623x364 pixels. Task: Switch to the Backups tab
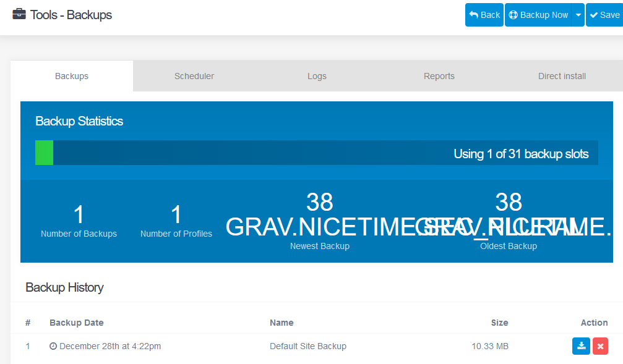72,76
